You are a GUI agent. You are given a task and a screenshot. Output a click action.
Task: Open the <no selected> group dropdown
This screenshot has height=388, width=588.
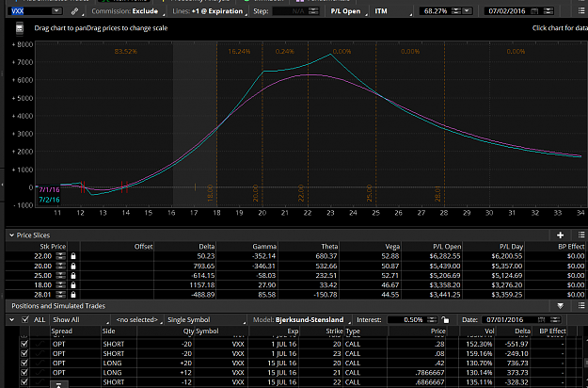click(138, 320)
